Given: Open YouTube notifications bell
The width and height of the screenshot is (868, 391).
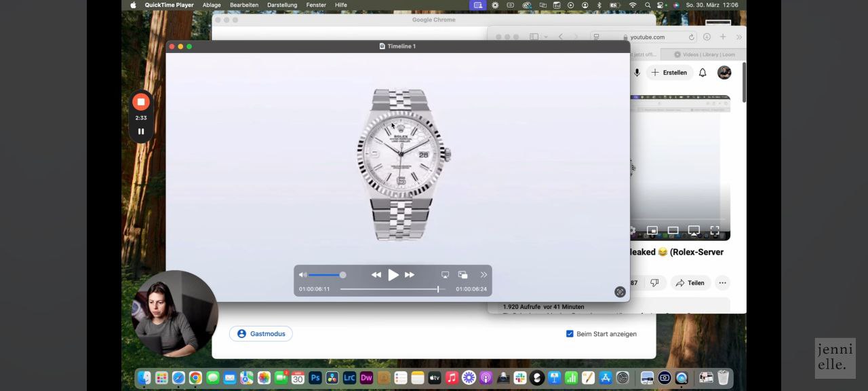Looking at the screenshot, I should click(703, 73).
